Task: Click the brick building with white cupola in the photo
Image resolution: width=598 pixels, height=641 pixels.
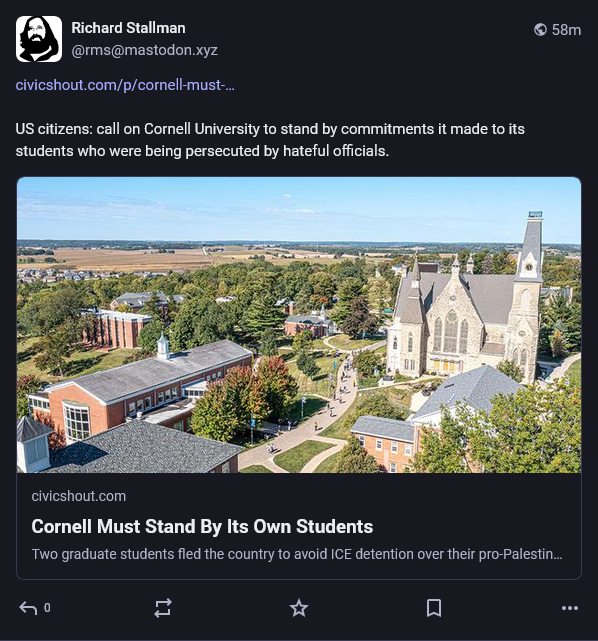Action: pyautogui.click(x=143, y=388)
